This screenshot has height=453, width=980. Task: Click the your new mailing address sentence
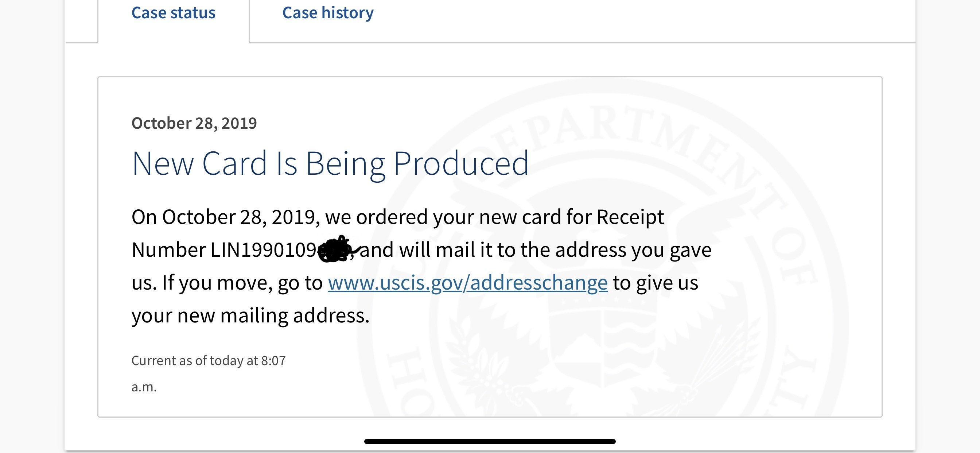(x=250, y=315)
